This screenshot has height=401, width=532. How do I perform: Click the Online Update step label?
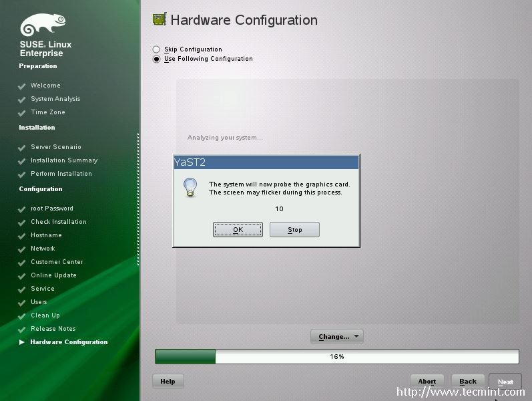point(53,275)
